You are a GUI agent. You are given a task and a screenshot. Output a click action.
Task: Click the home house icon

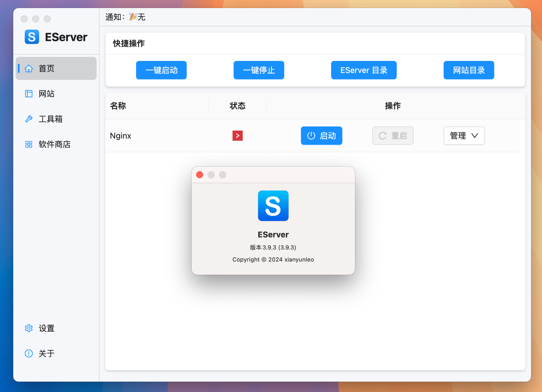point(29,68)
